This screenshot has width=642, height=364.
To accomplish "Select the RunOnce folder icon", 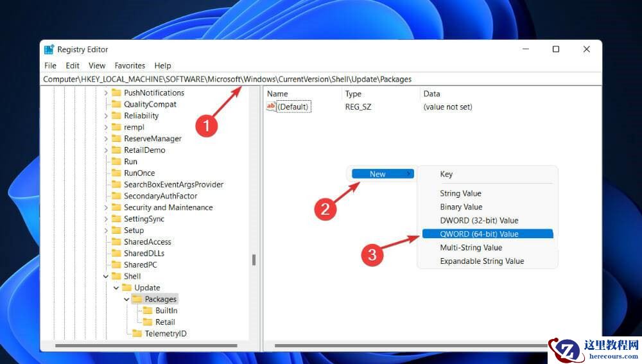I will 117,173.
